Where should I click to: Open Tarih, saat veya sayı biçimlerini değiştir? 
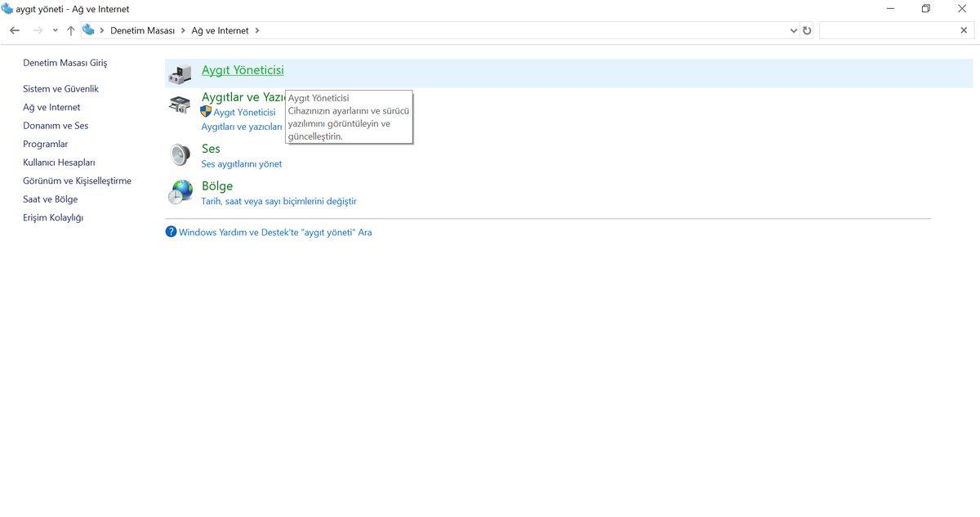coord(278,201)
